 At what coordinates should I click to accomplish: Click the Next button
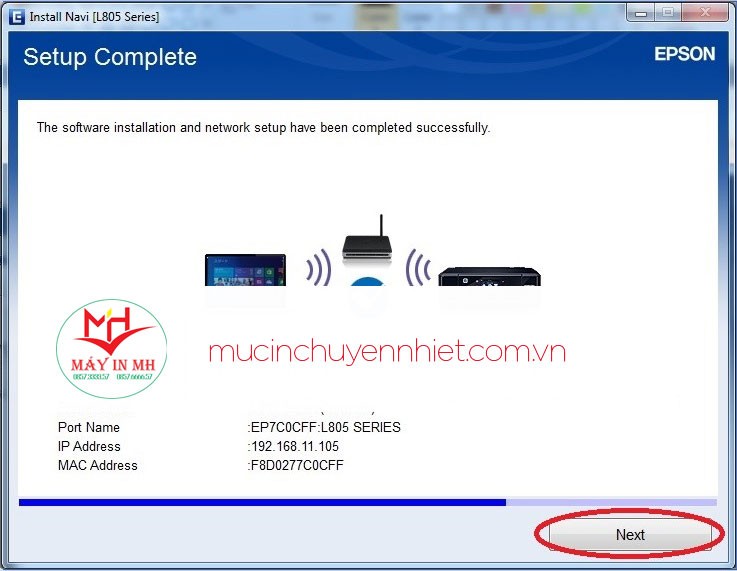tap(629, 535)
